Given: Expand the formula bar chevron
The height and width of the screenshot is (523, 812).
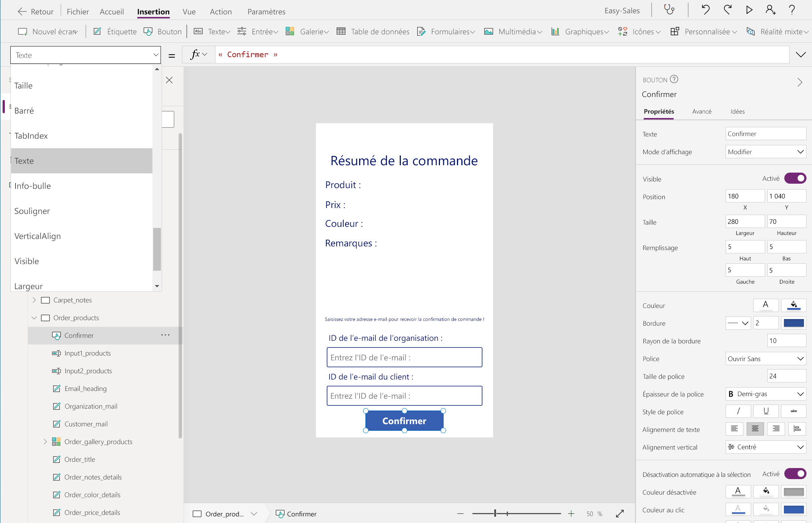Looking at the screenshot, I should 801,55.
